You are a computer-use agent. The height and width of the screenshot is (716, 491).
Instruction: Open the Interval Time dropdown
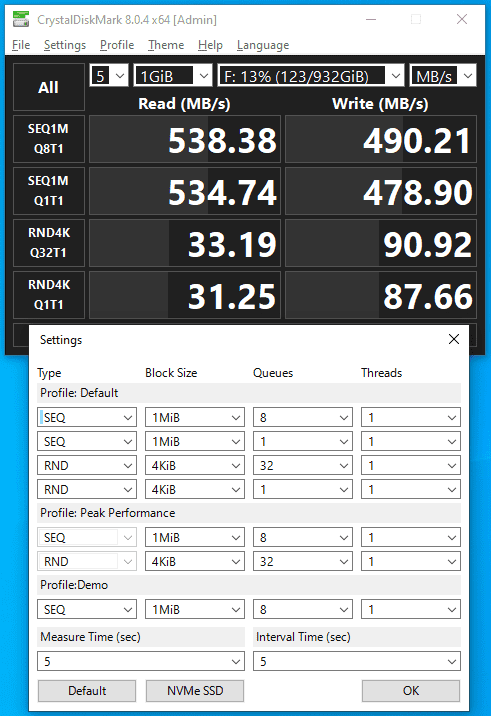(x=357, y=661)
